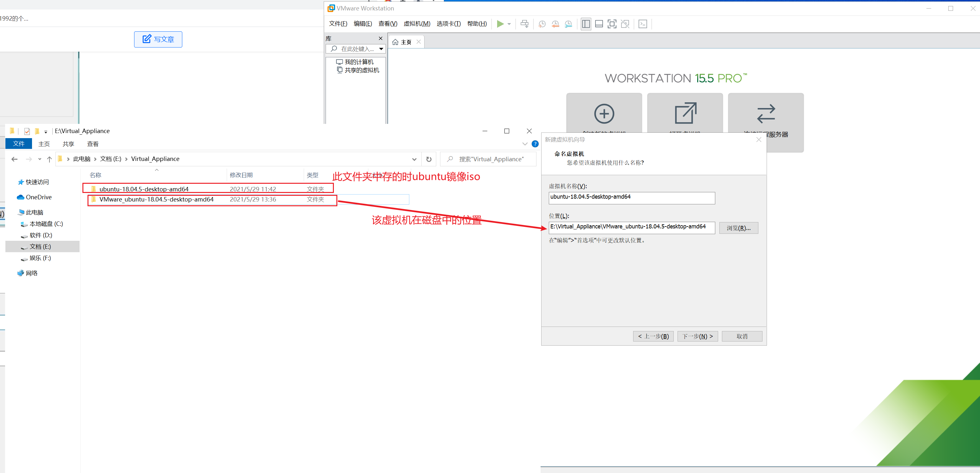This screenshot has height=473, width=980.
Task: Sort by 修改日期 column header
Action: 241,175
